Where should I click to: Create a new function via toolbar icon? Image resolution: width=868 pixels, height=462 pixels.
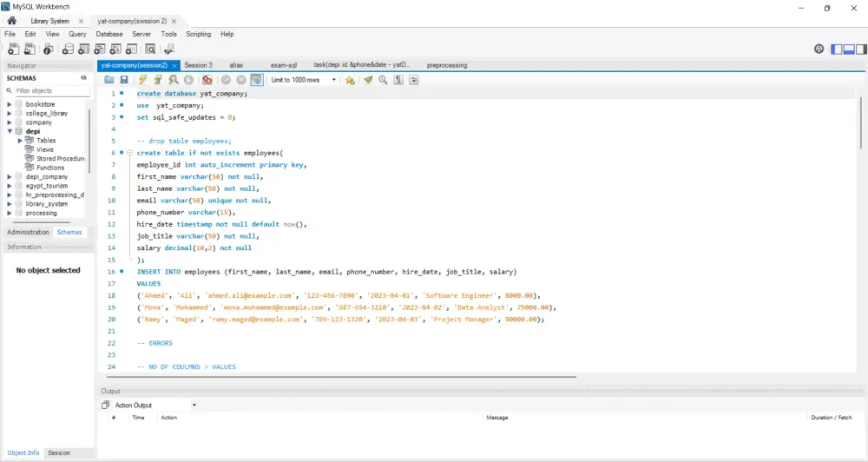pyautogui.click(x=132, y=49)
